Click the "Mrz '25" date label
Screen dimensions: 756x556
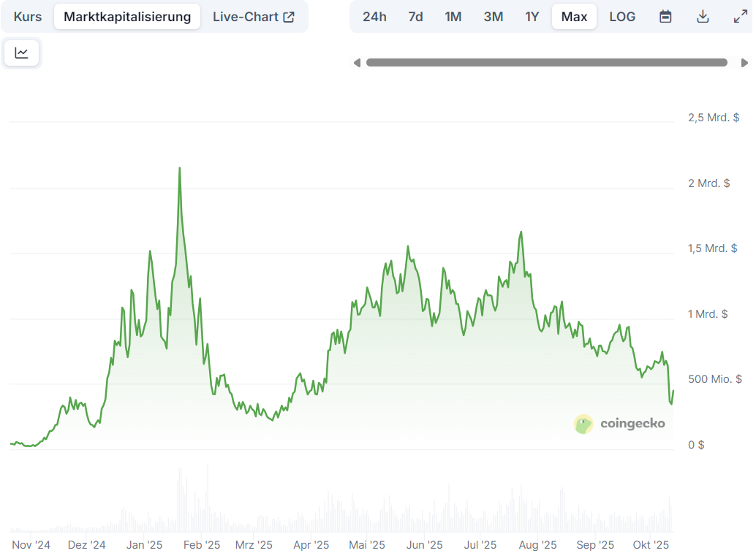254,545
